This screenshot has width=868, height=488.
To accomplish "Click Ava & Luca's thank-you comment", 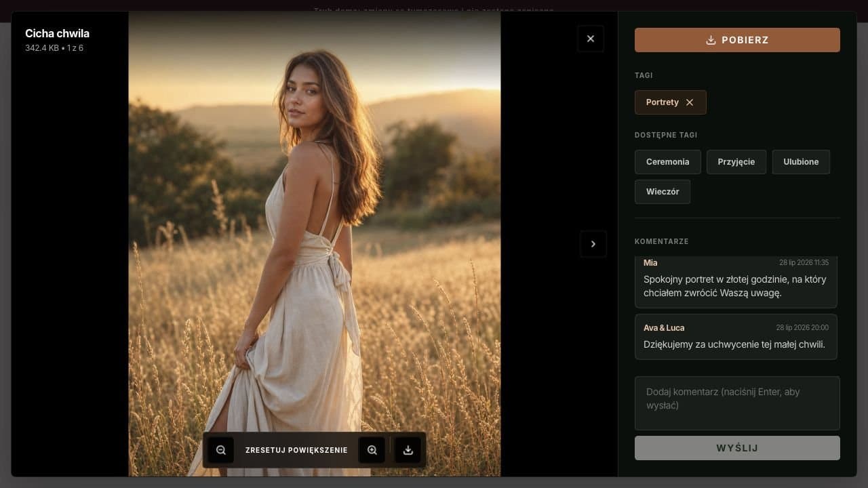I will [736, 337].
